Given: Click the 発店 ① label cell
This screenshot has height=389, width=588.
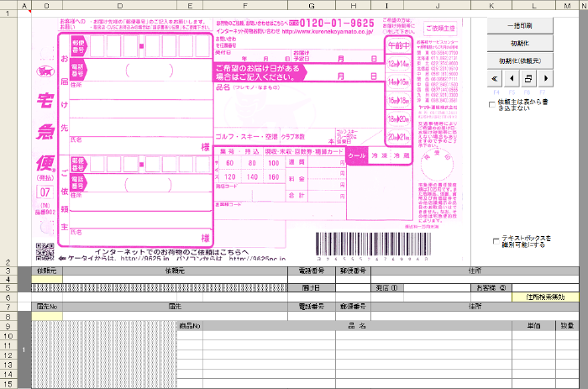Looking at the screenshot, I should coord(387,288).
